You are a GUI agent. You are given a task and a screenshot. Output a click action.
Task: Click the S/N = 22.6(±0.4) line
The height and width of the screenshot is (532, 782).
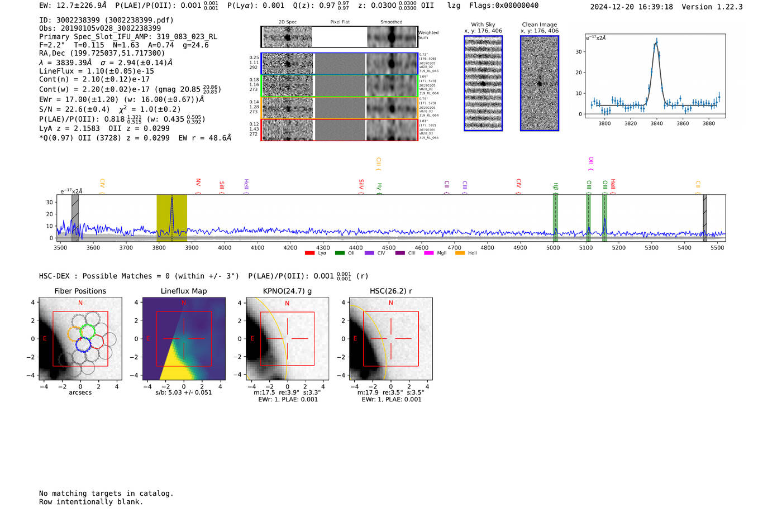point(110,109)
